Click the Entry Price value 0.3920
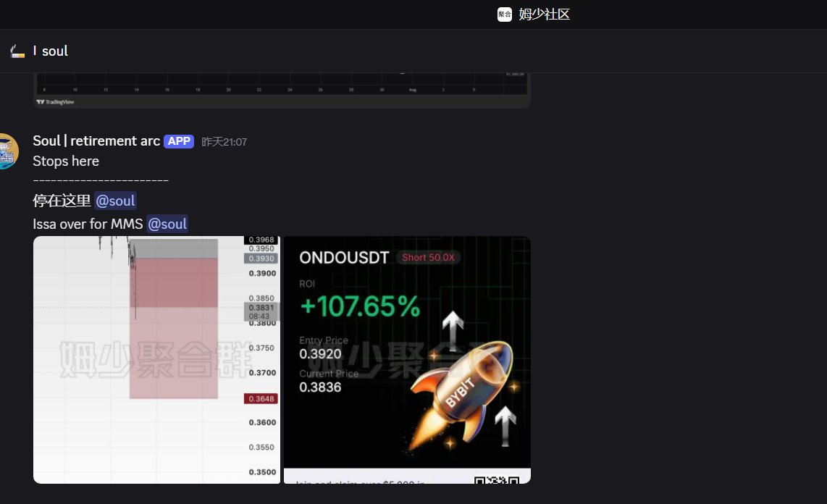 tap(320, 354)
